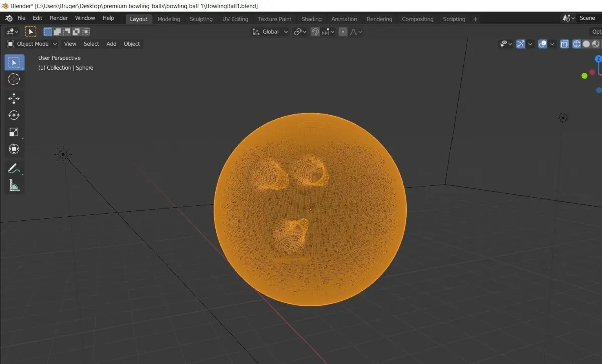Image resolution: width=602 pixels, height=364 pixels.
Task: Expand gizmo options dropdown arrow
Action: (529, 44)
